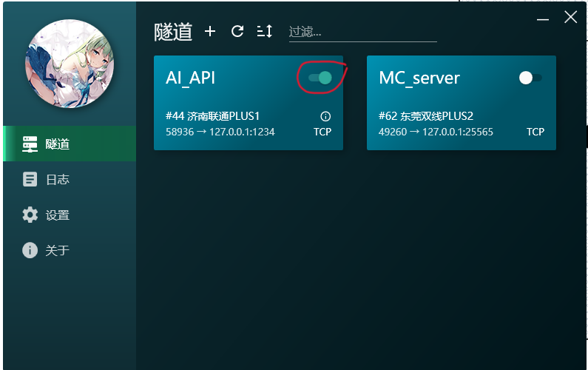Select the AI_API tunnel name
The width and height of the screenshot is (588, 370).
(x=191, y=78)
